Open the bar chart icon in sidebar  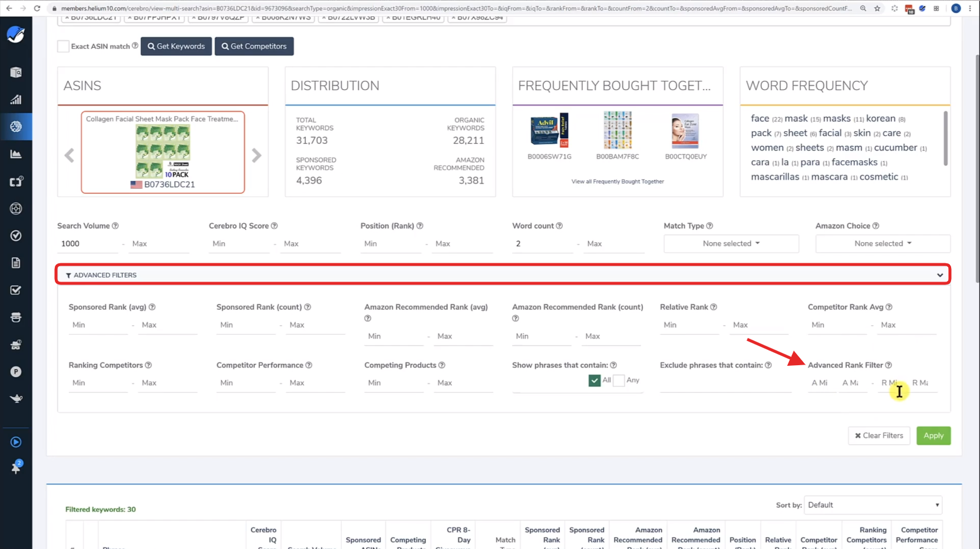pos(16,100)
